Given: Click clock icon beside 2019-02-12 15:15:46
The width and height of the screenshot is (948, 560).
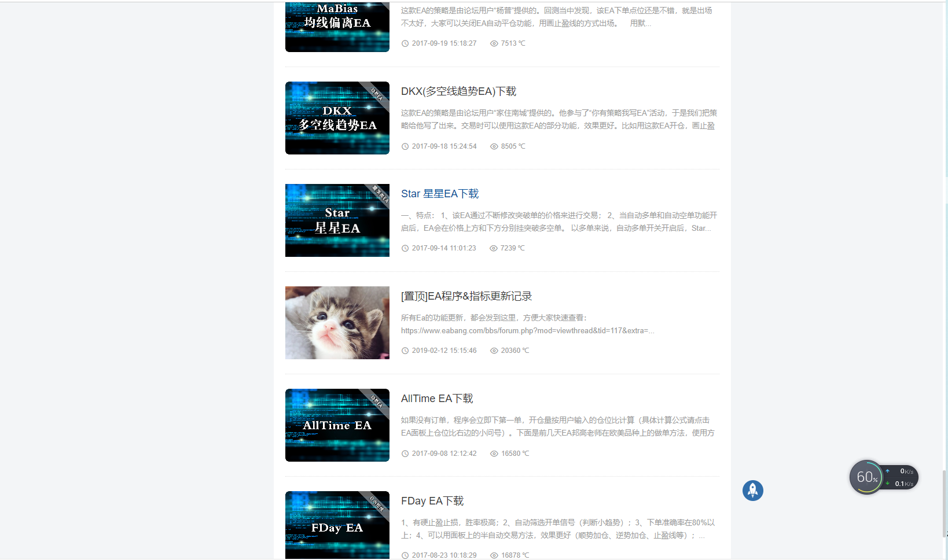Looking at the screenshot, I should (405, 351).
